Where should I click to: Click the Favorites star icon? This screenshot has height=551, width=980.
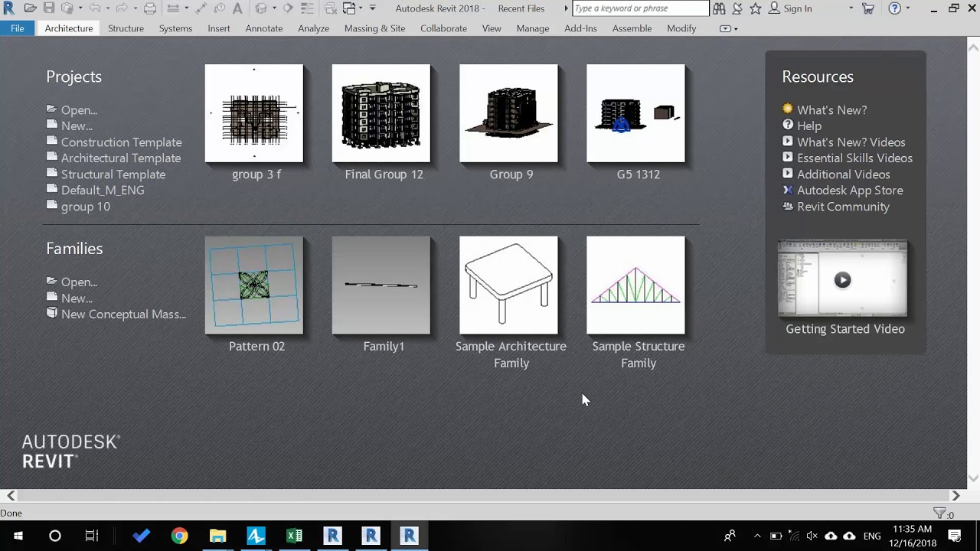coord(756,8)
